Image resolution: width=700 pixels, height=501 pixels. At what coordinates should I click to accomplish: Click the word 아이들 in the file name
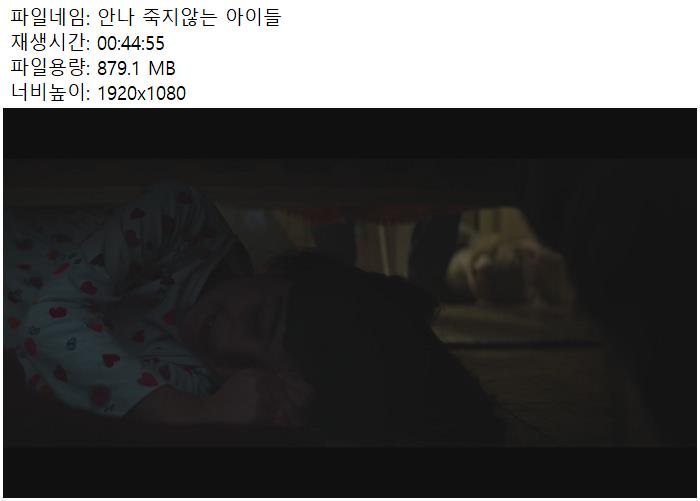coord(254,17)
